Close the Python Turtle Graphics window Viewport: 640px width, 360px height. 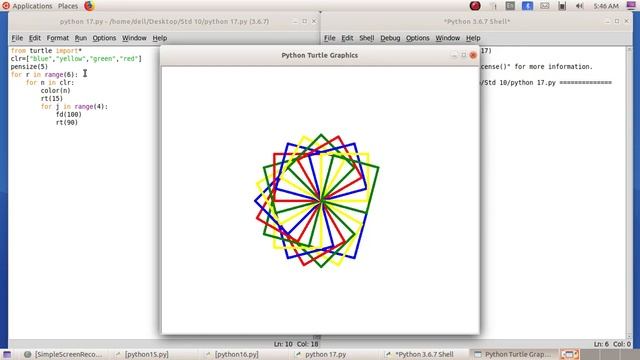(473, 55)
